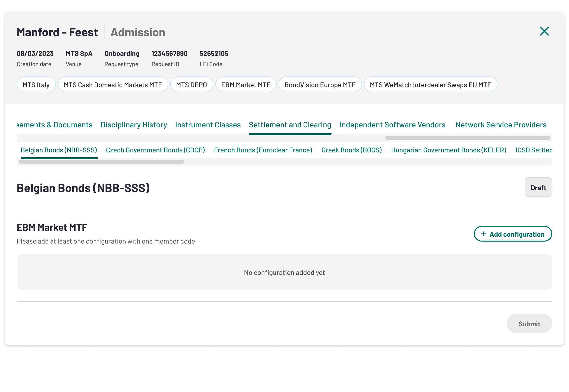The image size is (569, 392).
Task: Switch to Disciplinary History tab
Action: [x=134, y=125]
